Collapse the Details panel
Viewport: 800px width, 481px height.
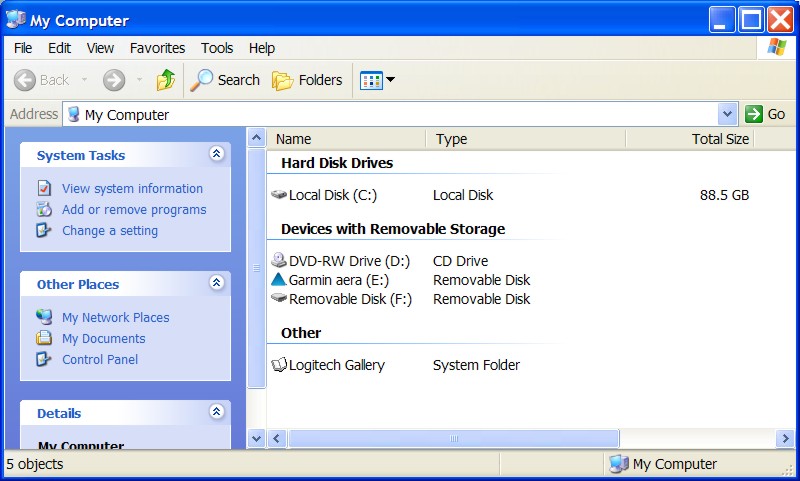tap(216, 412)
